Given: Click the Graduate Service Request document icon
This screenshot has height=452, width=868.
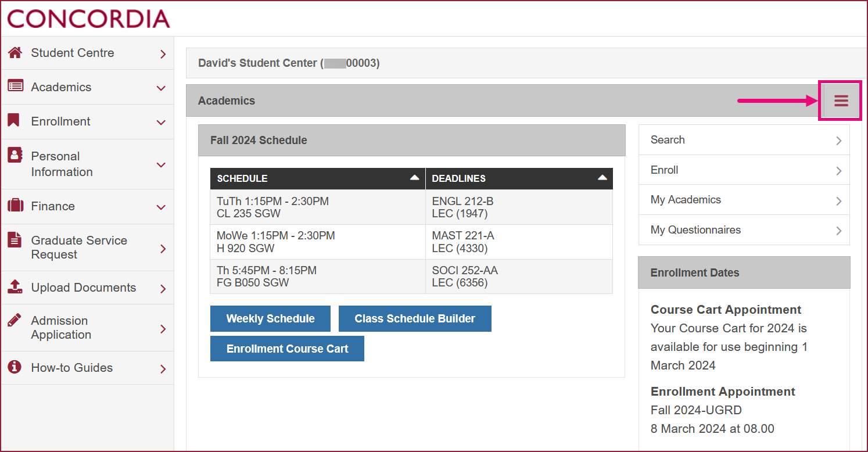Looking at the screenshot, I should coord(14,239).
